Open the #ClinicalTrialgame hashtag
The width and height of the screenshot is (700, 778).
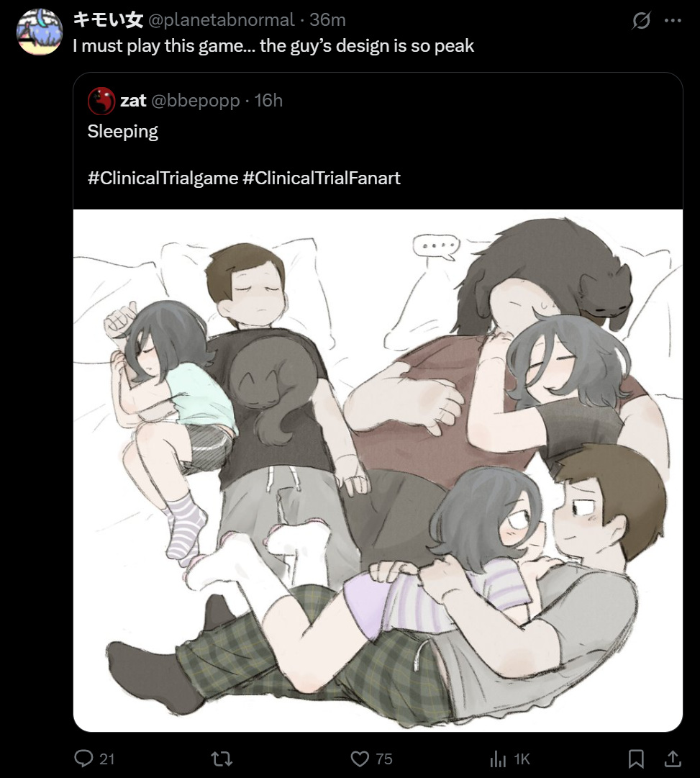pos(163,178)
